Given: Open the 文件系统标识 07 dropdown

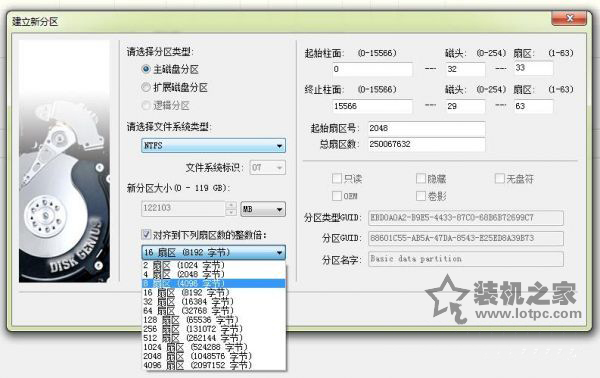Looking at the screenshot, I should pyautogui.click(x=268, y=168).
